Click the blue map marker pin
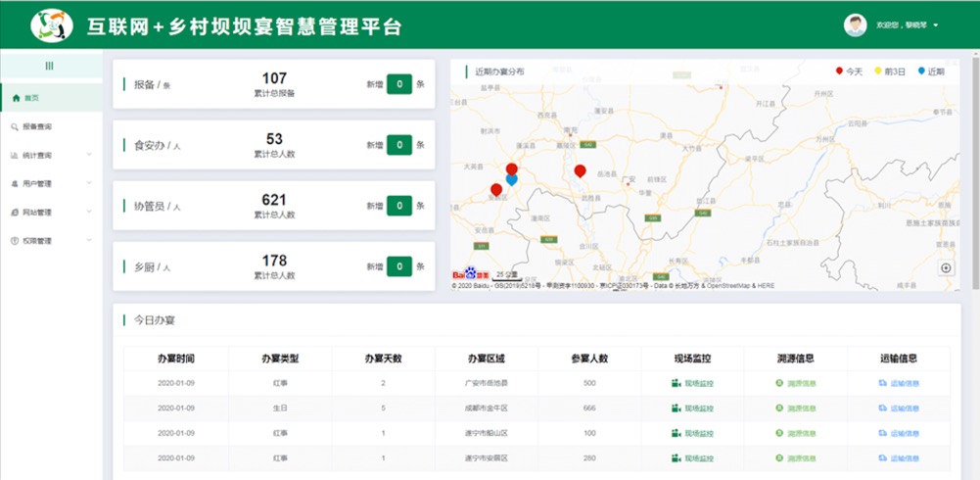The width and height of the screenshot is (980, 480). [511, 180]
